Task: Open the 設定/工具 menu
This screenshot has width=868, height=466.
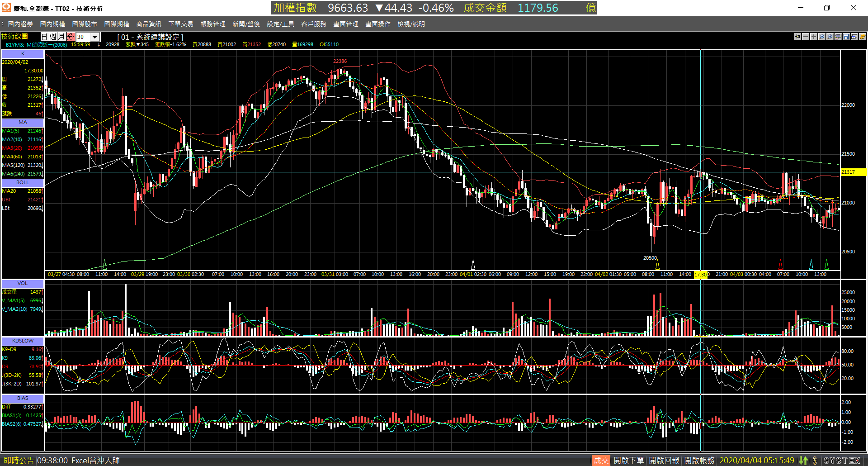Action: (280, 24)
